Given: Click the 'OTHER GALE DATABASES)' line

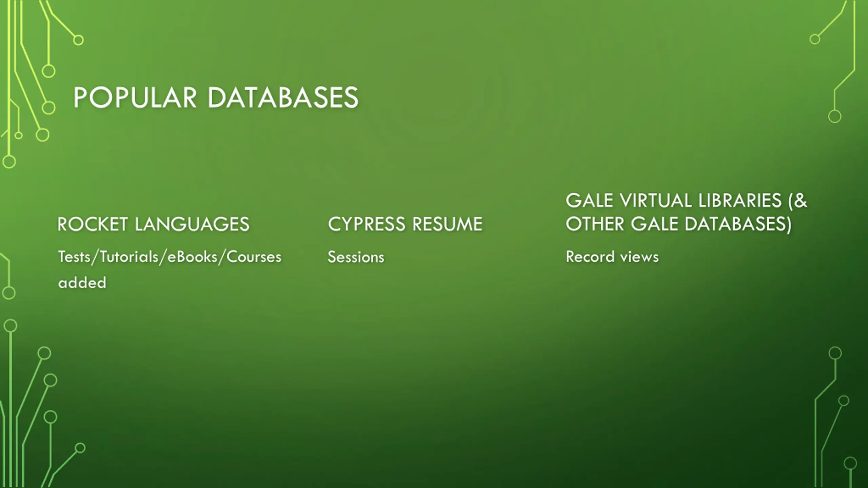Looking at the screenshot, I should [x=678, y=224].
